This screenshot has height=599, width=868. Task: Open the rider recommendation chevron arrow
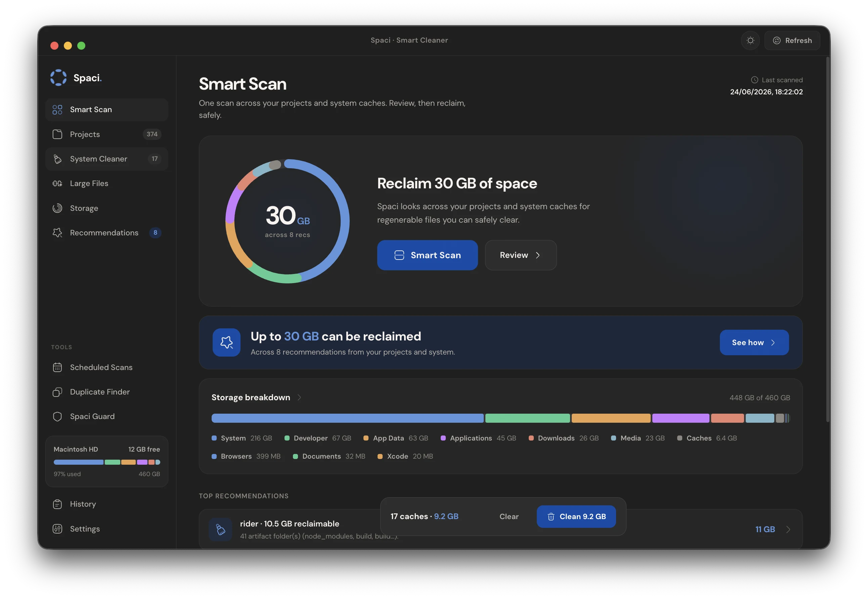point(788,529)
